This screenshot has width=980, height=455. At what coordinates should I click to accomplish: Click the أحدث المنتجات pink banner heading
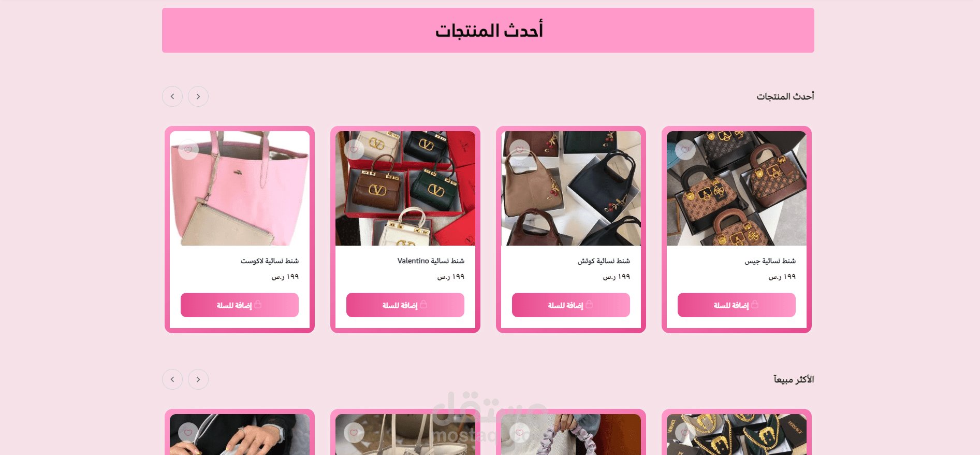coord(489,31)
